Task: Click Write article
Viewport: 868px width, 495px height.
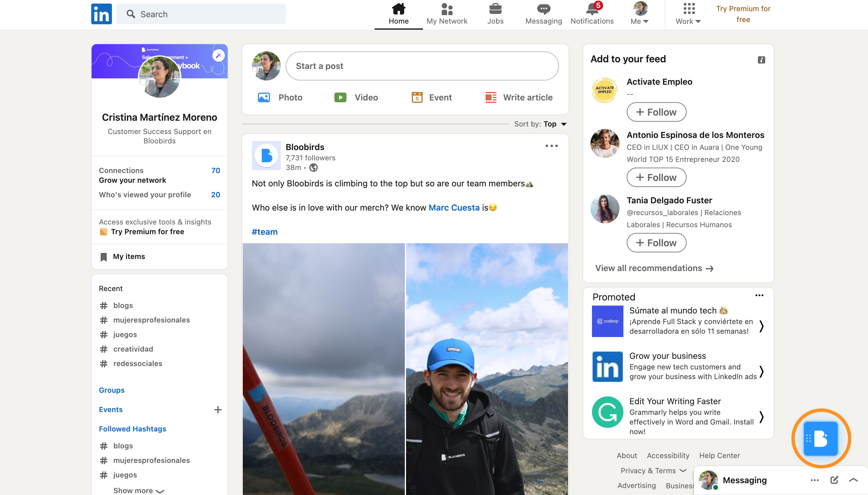Action: 519,97
